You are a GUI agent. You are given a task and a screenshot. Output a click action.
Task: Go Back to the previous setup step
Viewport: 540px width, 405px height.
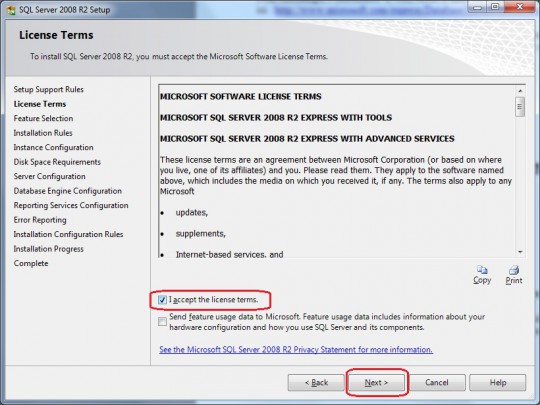click(x=316, y=383)
